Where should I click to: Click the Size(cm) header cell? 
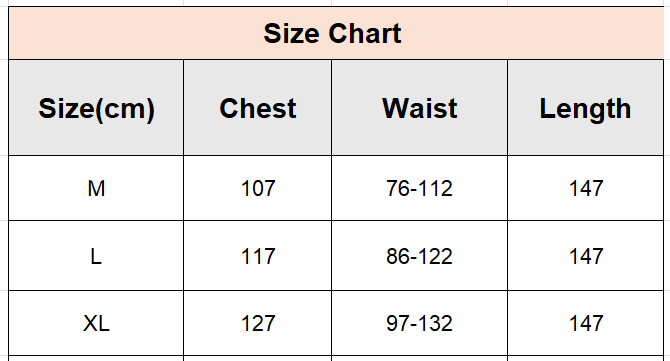[96, 108]
